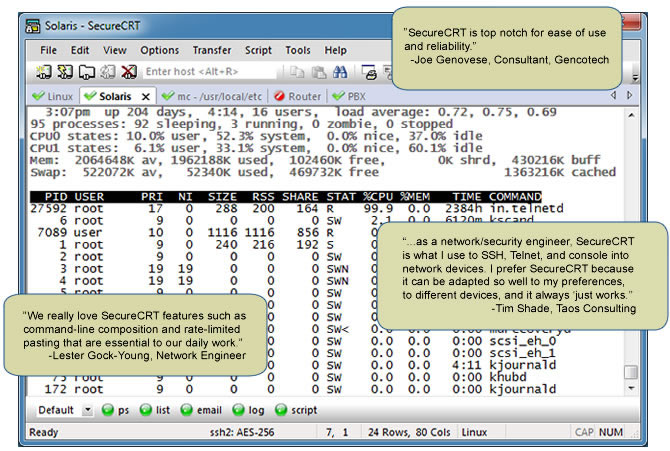The image size is (670, 451).
Task: Click the Find binoculars icon
Action: [340, 72]
